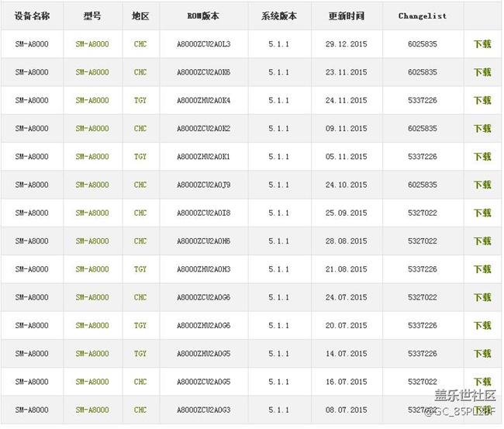Click update date 21.08.2015
504x429 pixels.
(x=346, y=269)
